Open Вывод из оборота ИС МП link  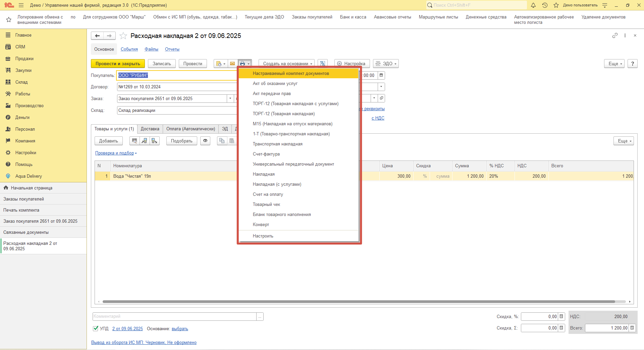pos(144,342)
